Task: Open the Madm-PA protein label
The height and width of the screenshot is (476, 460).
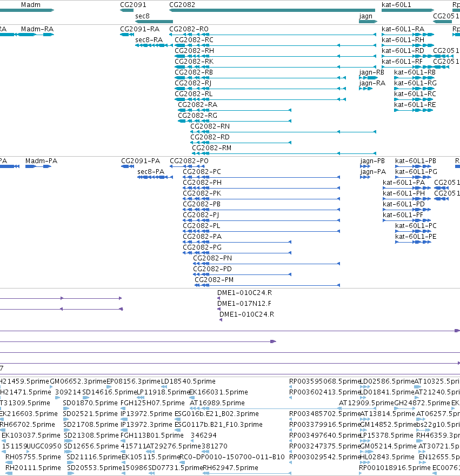Action: (x=41, y=161)
